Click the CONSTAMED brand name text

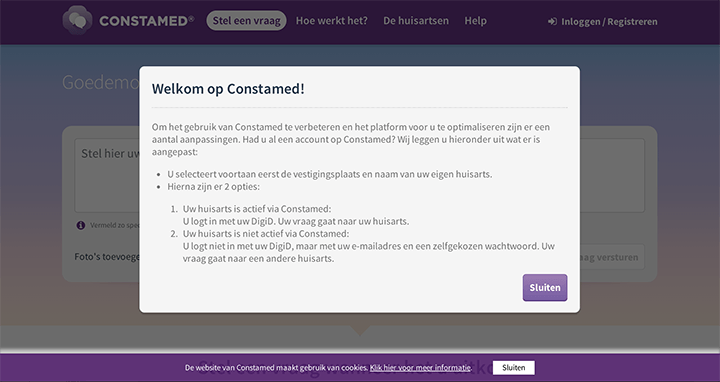(x=146, y=21)
